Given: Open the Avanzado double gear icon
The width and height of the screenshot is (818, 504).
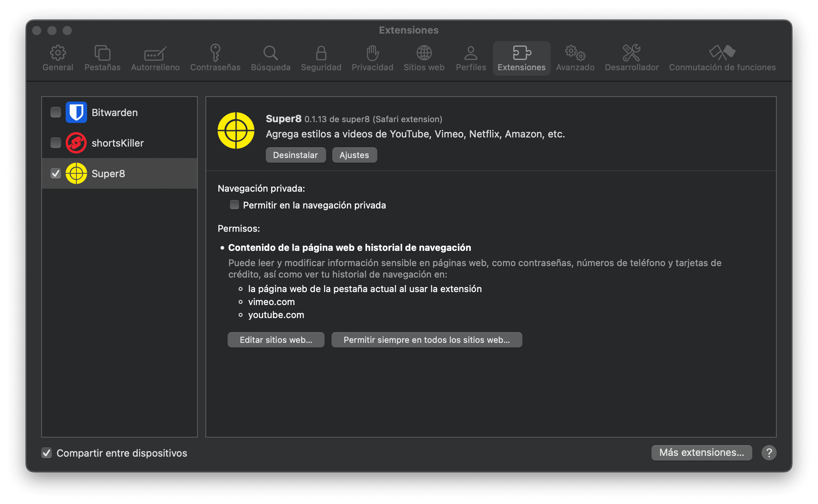Looking at the screenshot, I should (575, 53).
